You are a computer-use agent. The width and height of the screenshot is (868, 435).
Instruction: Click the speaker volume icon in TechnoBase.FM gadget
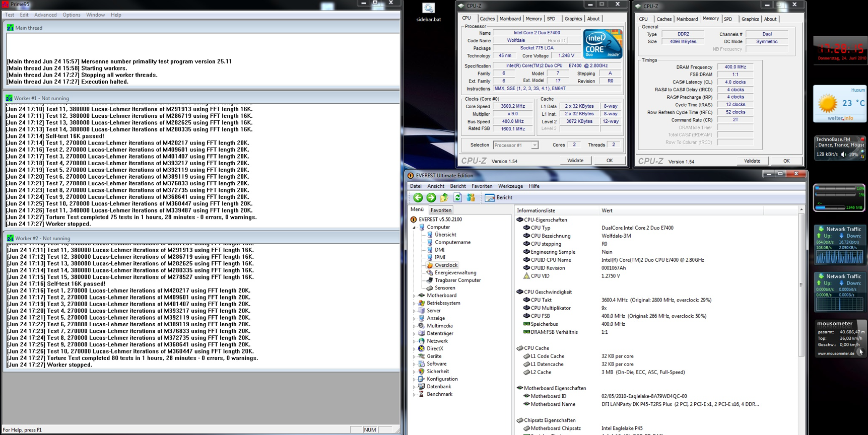click(x=843, y=155)
